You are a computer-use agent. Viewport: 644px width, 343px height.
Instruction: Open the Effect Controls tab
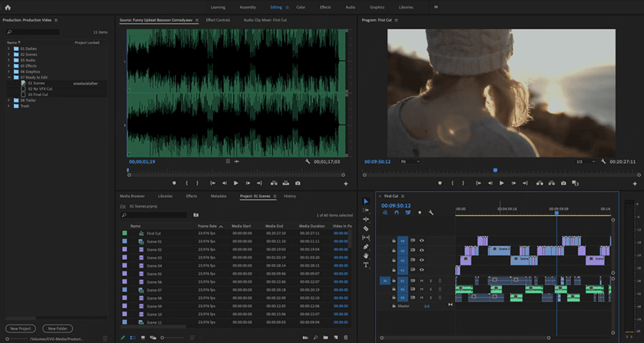[x=218, y=20]
